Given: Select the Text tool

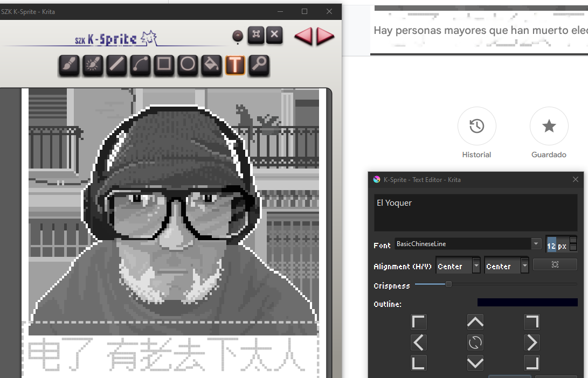Looking at the screenshot, I should [235, 65].
